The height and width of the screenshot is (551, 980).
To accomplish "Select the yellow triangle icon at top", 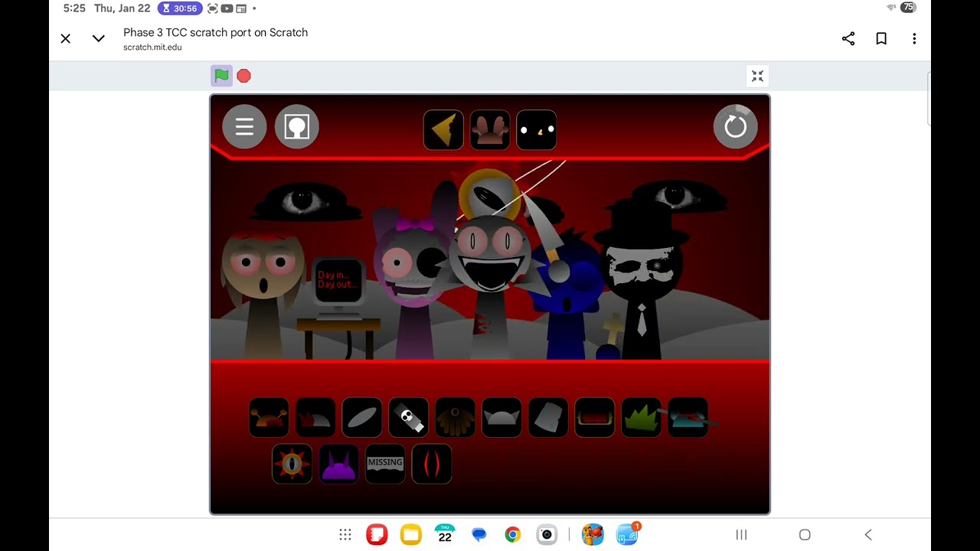I will coord(443,130).
